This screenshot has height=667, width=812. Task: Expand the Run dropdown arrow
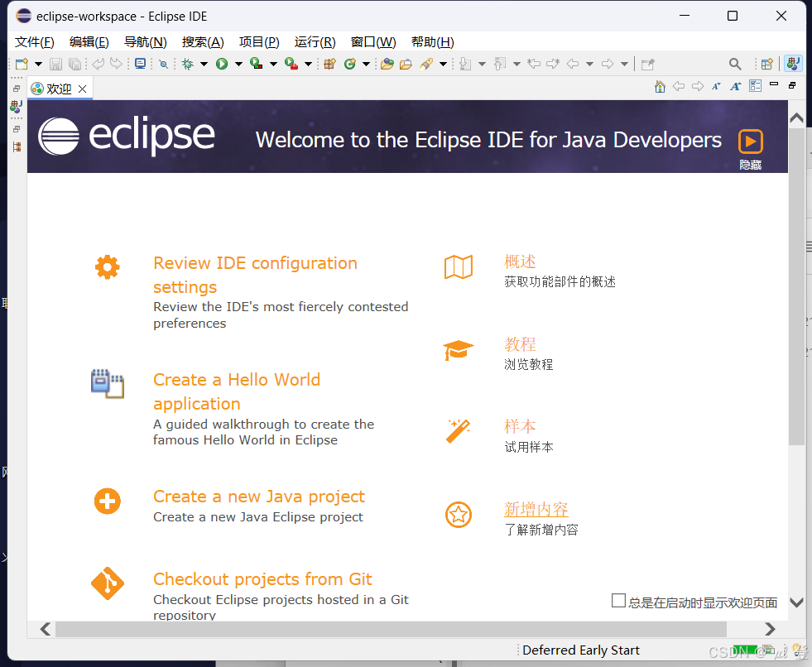pos(238,65)
